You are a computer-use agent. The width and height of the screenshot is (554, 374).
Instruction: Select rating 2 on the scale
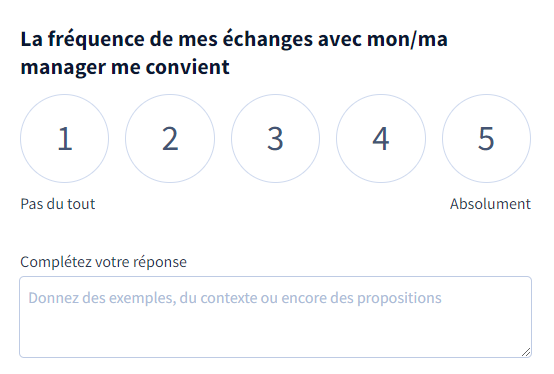[170, 138]
